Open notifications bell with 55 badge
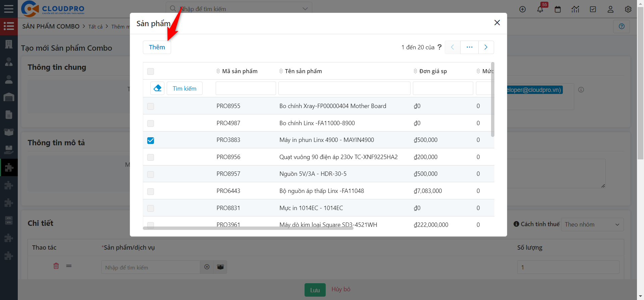This screenshot has width=644, height=300. (540, 9)
